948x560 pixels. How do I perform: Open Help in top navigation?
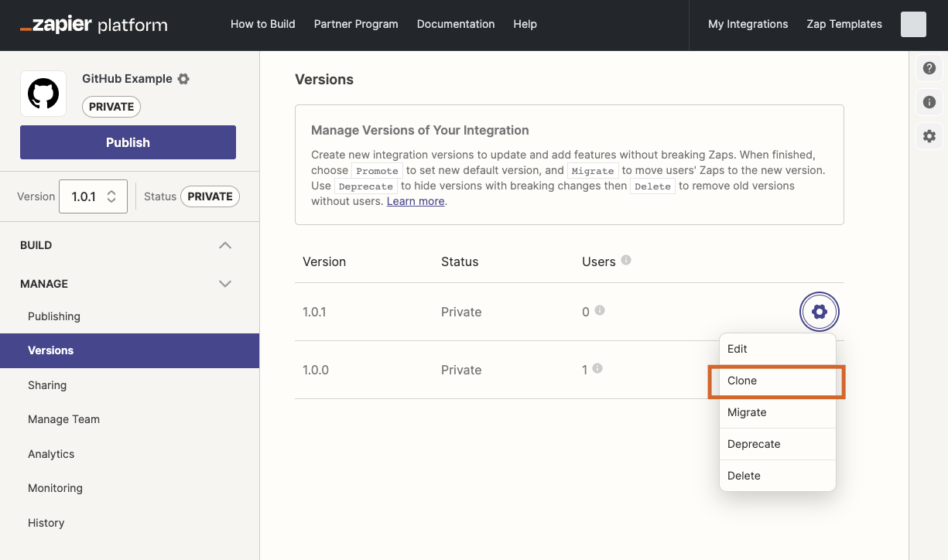pos(525,24)
